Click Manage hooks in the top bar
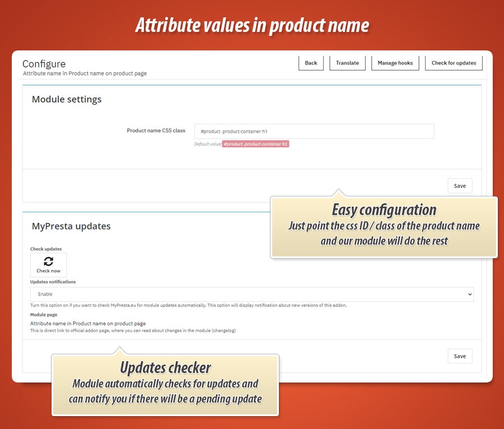The image size is (504, 429). click(x=395, y=63)
